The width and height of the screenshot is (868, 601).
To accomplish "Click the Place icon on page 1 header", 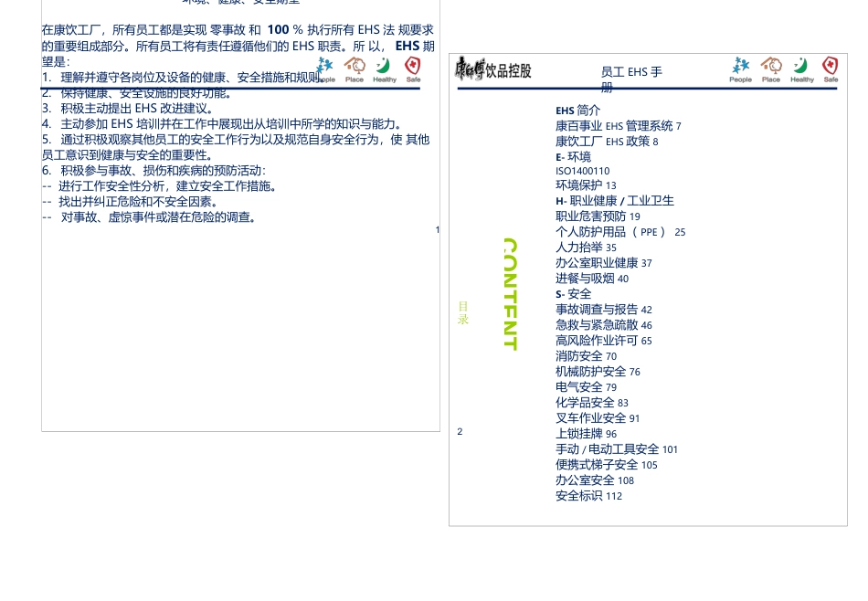I will point(355,69).
